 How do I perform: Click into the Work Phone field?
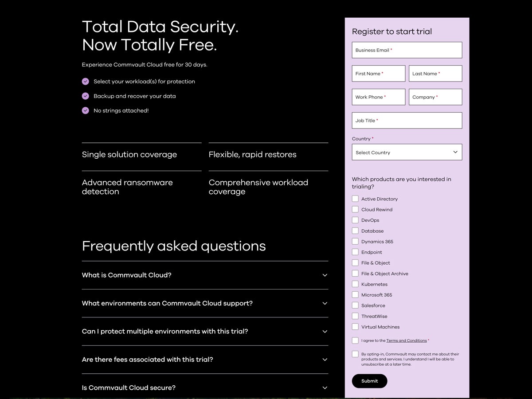tap(378, 97)
